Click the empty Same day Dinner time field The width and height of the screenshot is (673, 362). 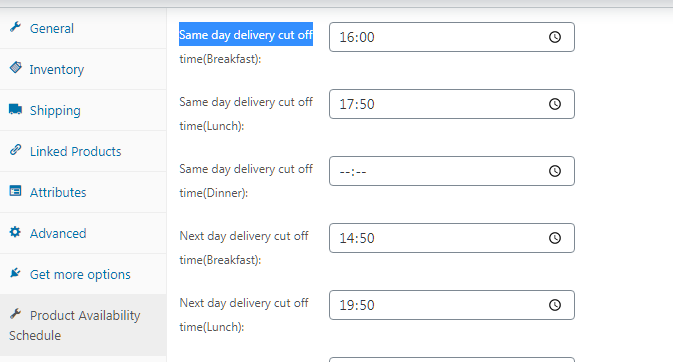click(452, 171)
